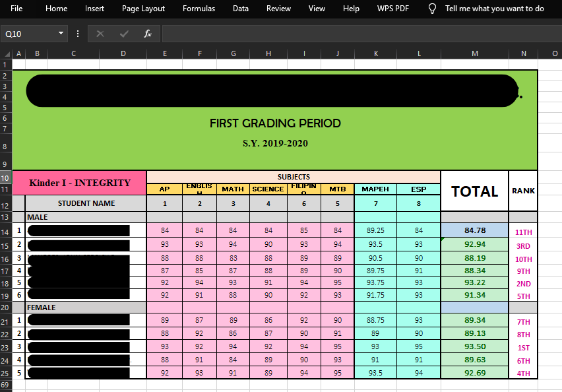Image resolution: width=562 pixels, height=392 pixels.
Task: Click the STUDENT NAME header cell
Action: (x=86, y=203)
